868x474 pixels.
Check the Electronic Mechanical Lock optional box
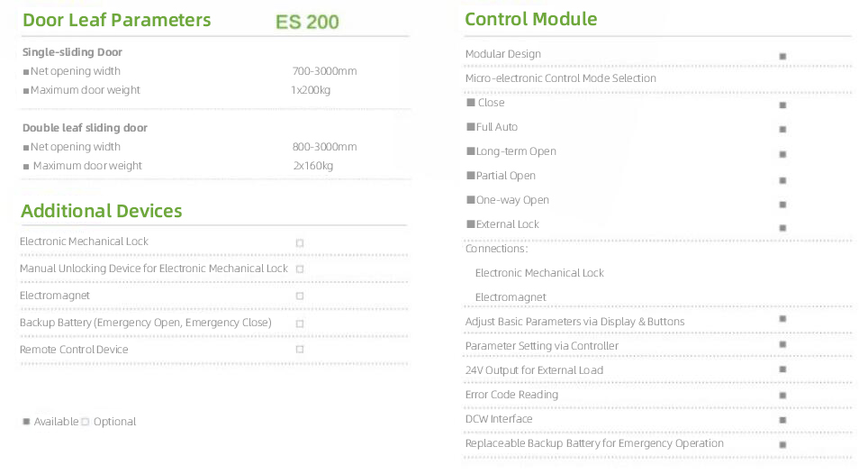300,242
